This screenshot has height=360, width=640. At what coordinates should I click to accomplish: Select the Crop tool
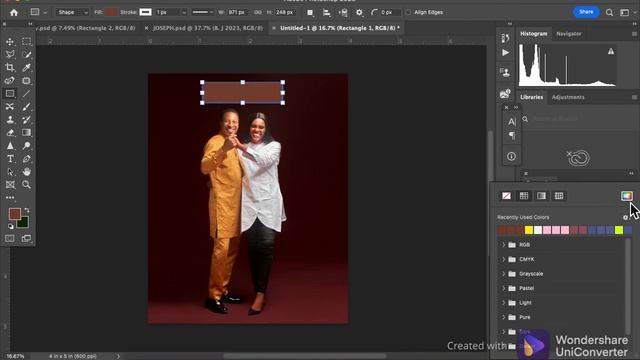tap(10, 67)
